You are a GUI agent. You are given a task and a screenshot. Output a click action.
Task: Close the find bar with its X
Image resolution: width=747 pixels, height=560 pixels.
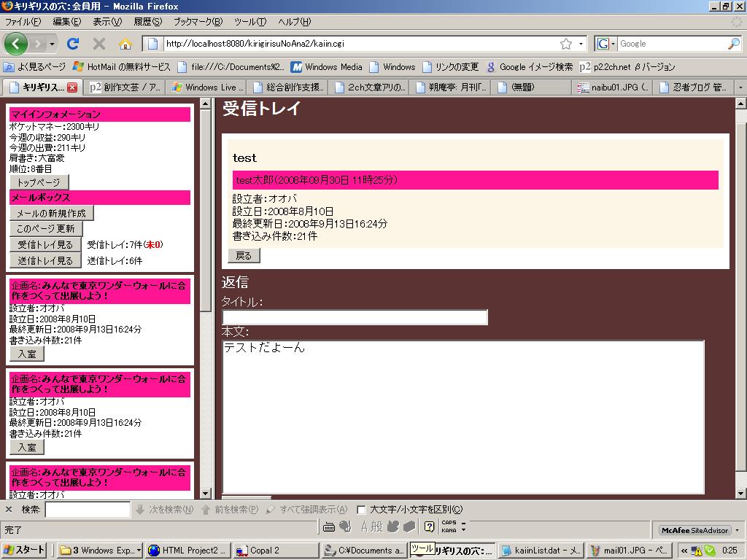pos(9,510)
